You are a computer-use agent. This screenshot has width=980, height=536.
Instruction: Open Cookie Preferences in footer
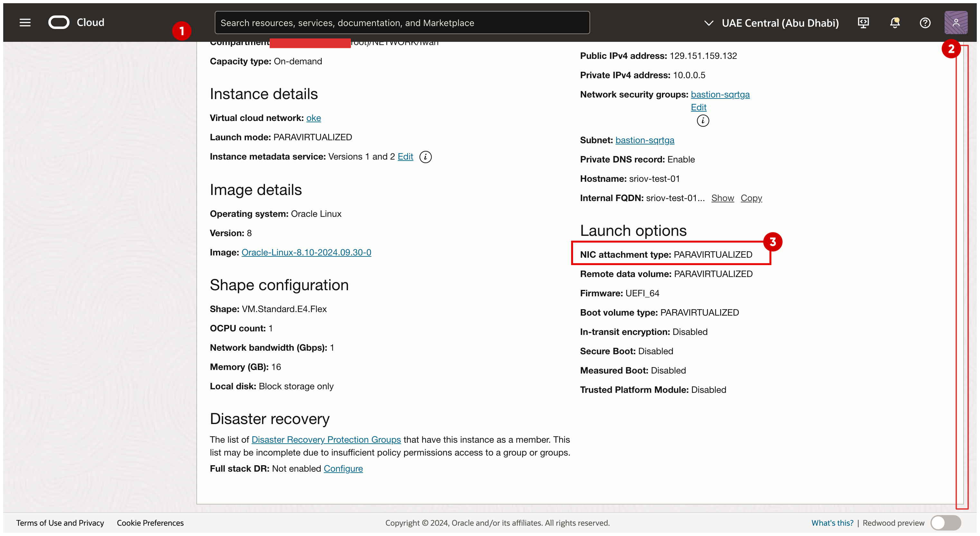tap(150, 523)
